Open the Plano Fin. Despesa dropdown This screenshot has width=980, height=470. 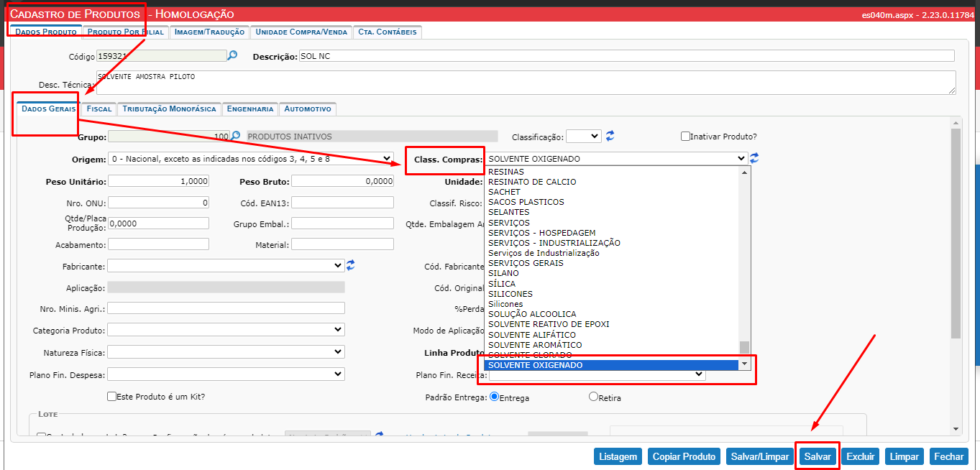(226, 374)
